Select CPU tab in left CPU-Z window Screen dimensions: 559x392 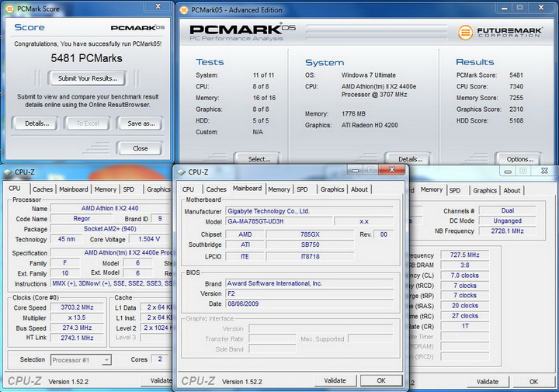coord(15,189)
